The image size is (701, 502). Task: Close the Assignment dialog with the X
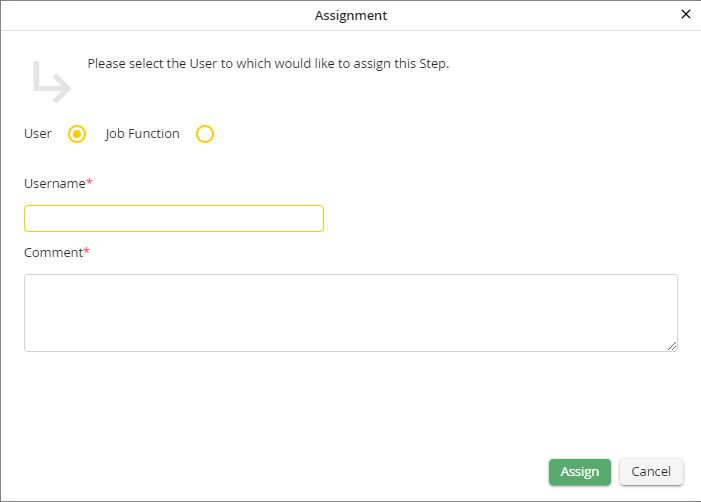[685, 14]
